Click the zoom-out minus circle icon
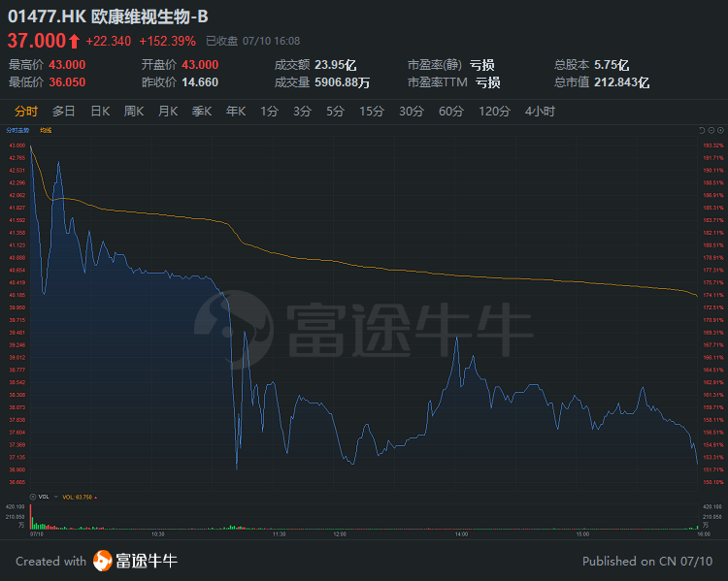The width and height of the screenshot is (728, 581). point(711,130)
